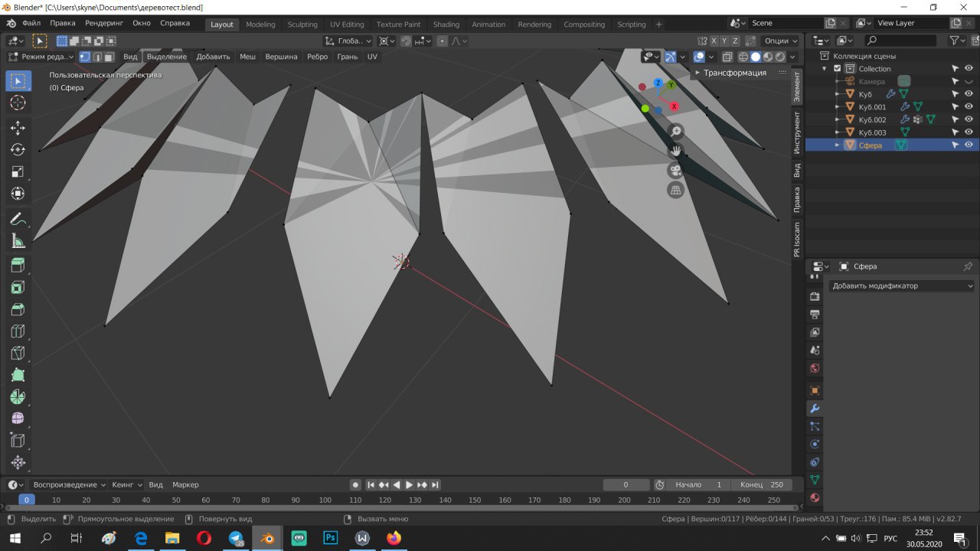
Task: Open the Файл menu
Action: (31, 23)
